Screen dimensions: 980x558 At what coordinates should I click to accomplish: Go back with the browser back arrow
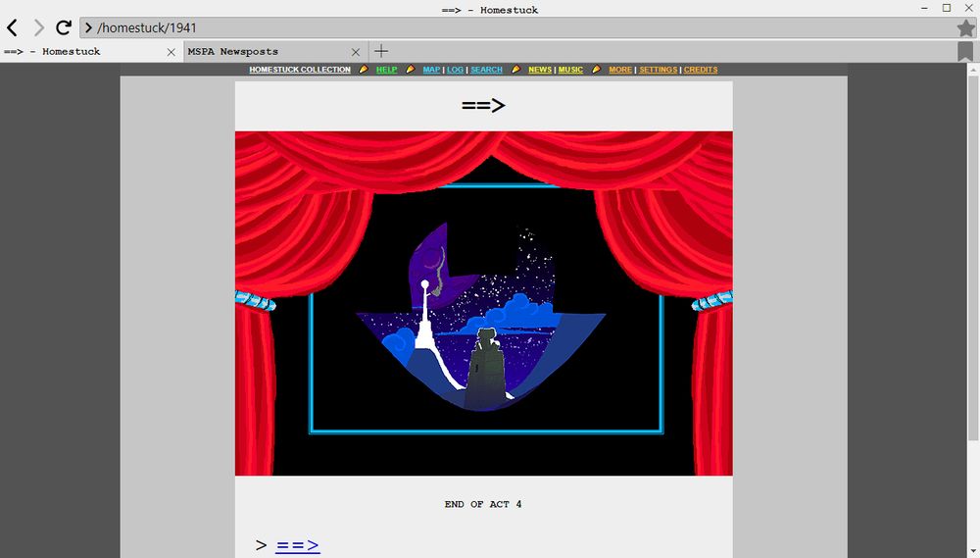coord(13,27)
